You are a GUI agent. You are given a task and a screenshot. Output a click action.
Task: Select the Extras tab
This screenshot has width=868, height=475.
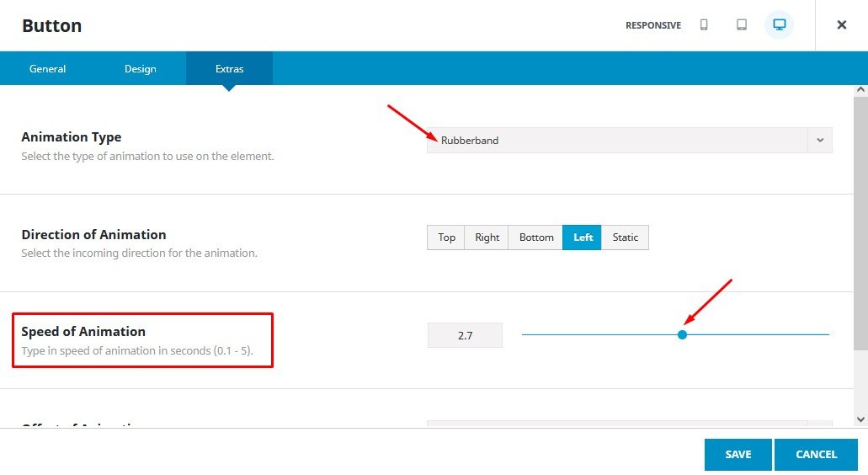(x=229, y=69)
